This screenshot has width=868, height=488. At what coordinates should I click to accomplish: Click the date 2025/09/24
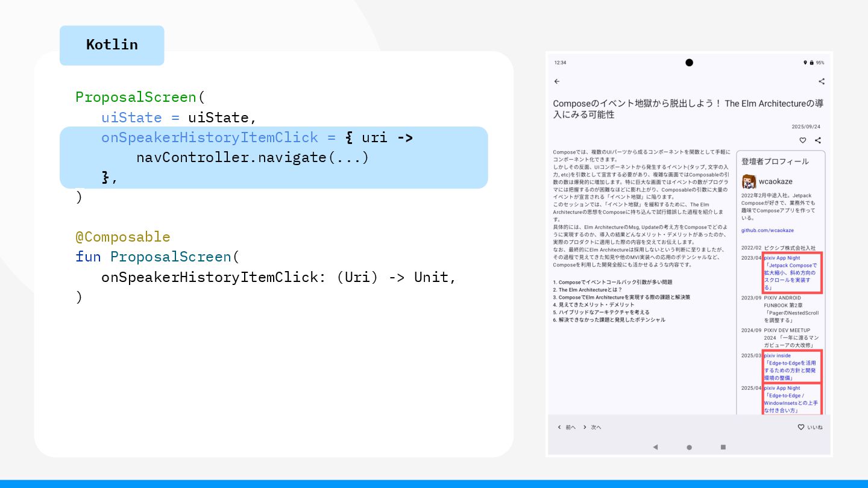806,127
